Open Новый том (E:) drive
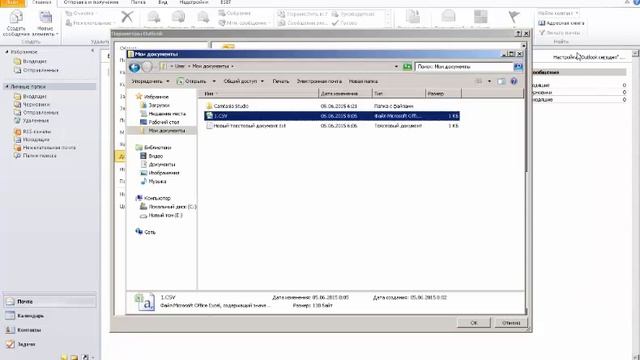 [165, 215]
